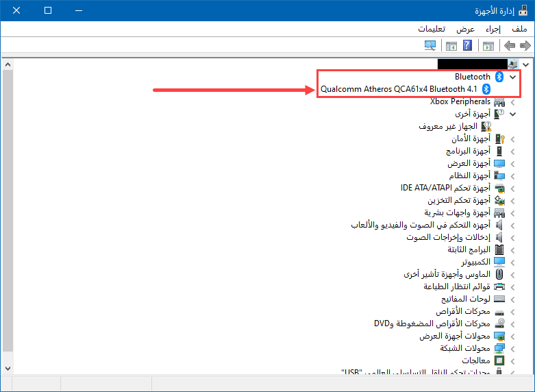Select the الكمبيوتر category label

point(475,262)
